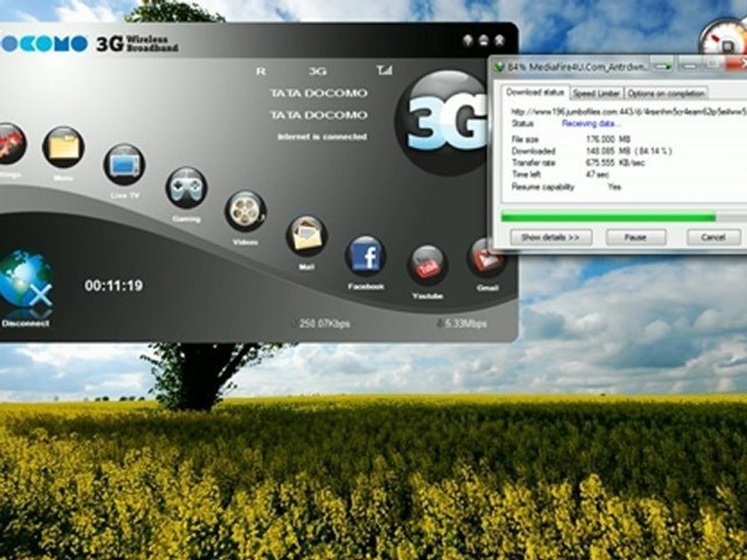Click the Disconnect globe icon
Image resolution: width=747 pixels, height=560 pixels.
tap(26, 279)
